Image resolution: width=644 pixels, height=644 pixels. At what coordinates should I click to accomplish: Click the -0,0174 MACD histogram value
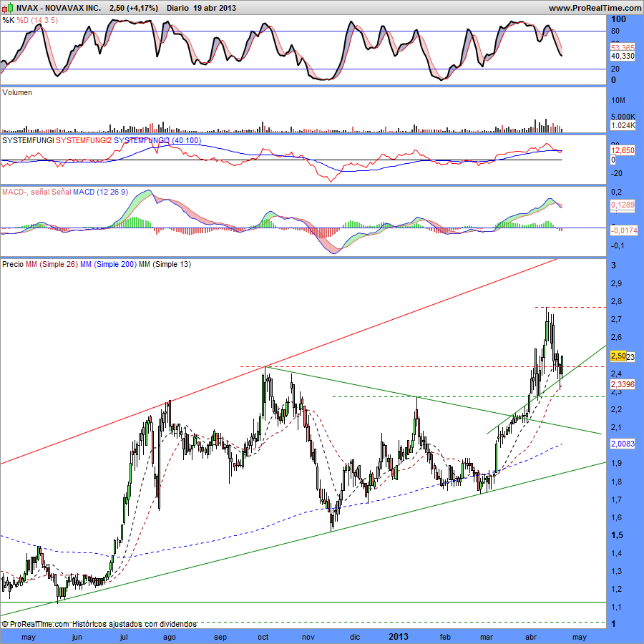coord(624,231)
